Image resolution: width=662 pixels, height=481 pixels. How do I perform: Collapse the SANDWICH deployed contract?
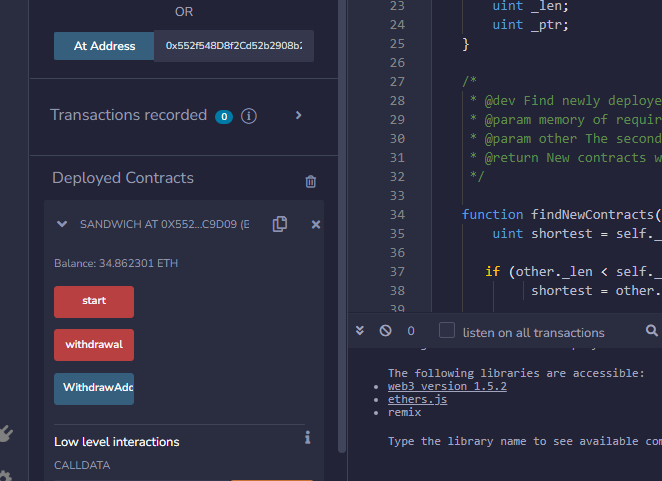coord(62,224)
